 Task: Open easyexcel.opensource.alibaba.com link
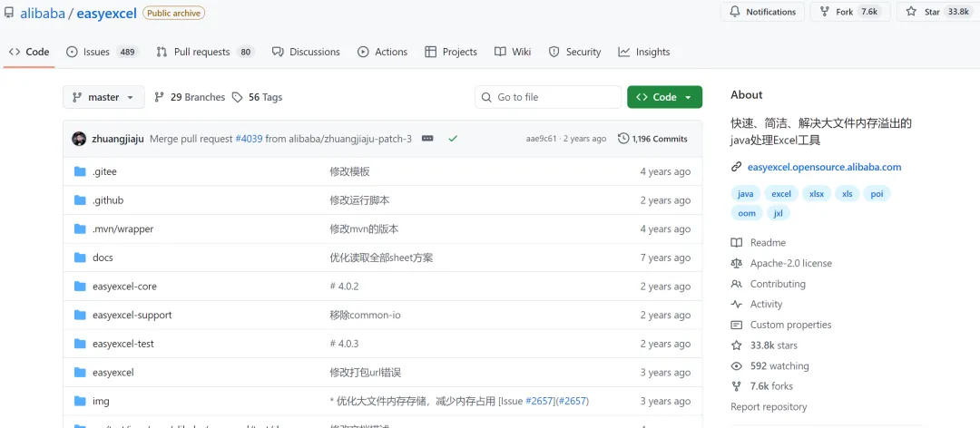coord(824,167)
